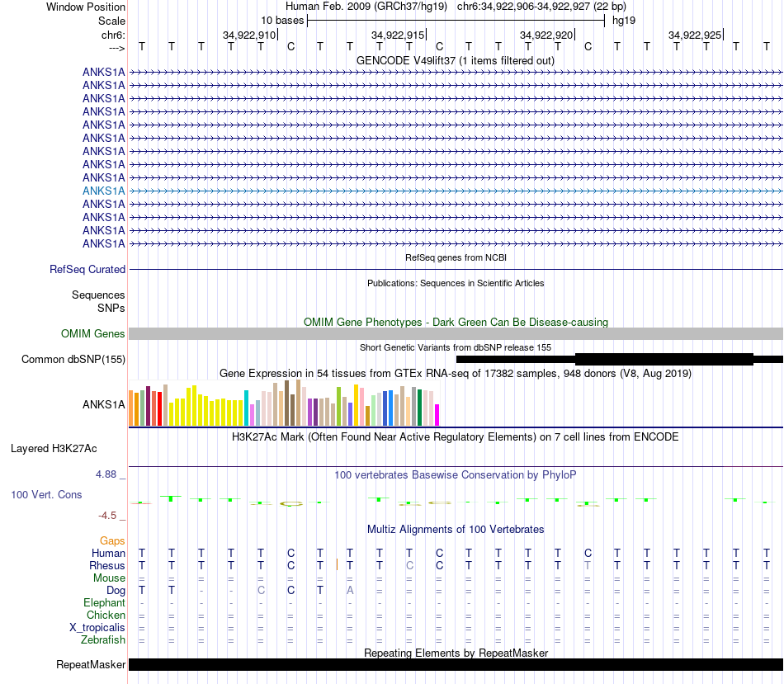The width and height of the screenshot is (784, 684).
Task: Click the GENCODE V49lift37 track title
Action: [x=455, y=60]
